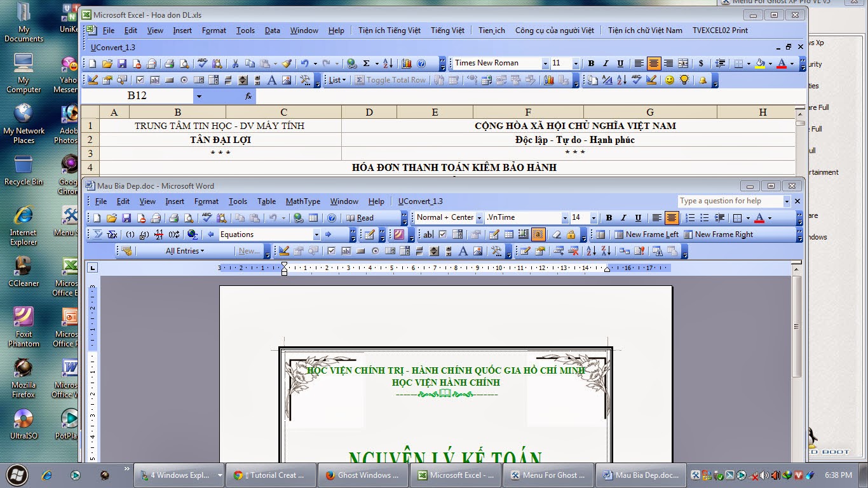Click Excel Bold button
Viewport: 868px width, 488px height.
[x=591, y=64]
